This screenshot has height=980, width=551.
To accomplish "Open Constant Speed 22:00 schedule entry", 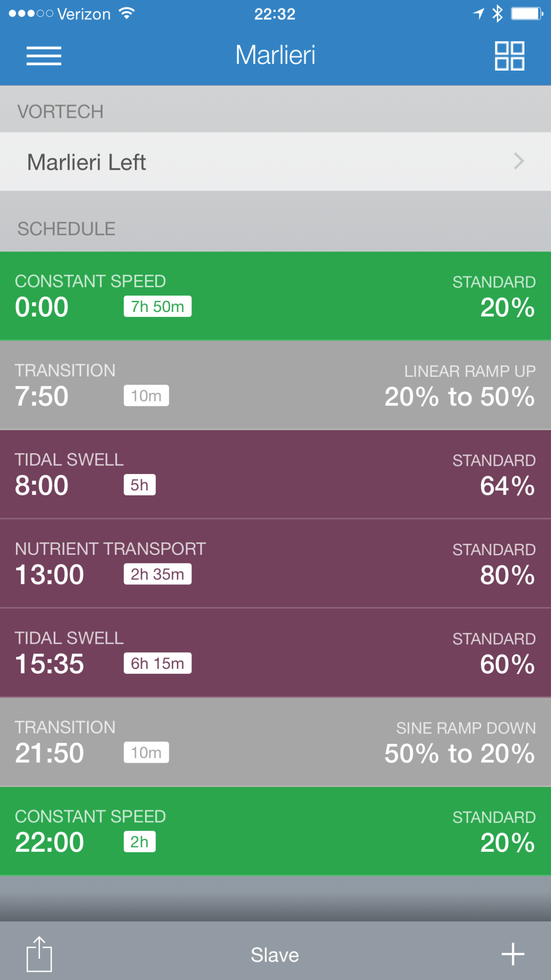I will [275, 831].
